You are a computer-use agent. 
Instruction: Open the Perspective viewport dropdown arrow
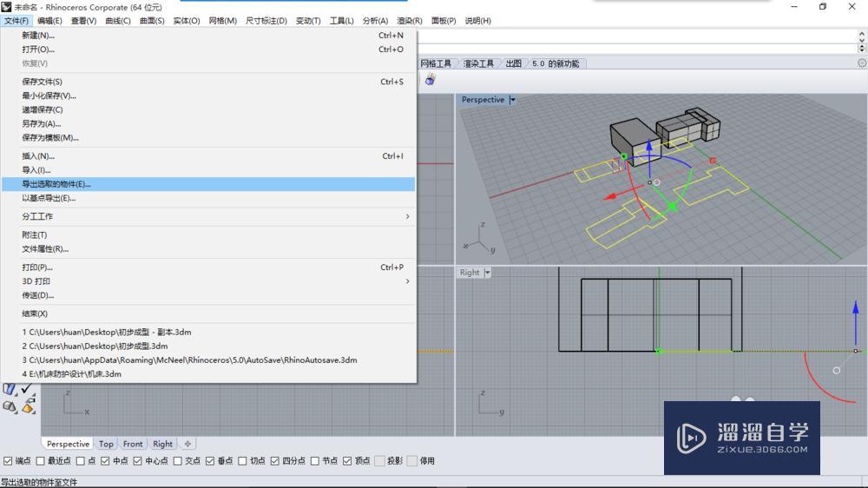513,100
